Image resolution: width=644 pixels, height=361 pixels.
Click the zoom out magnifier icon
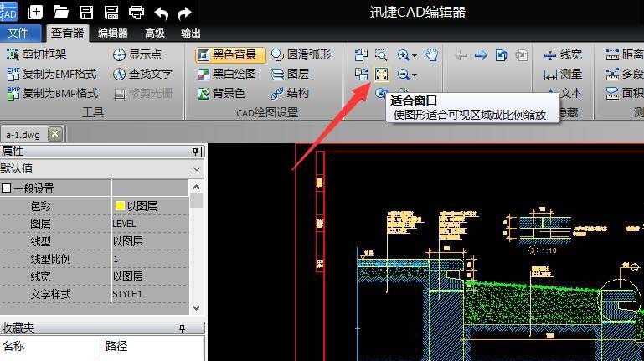point(404,75)
